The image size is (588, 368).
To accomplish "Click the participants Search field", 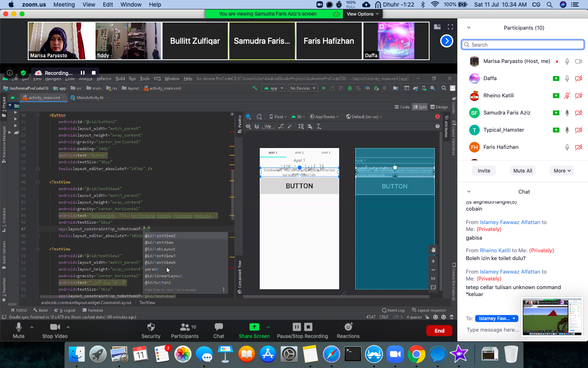I will (x=523, y=45).
